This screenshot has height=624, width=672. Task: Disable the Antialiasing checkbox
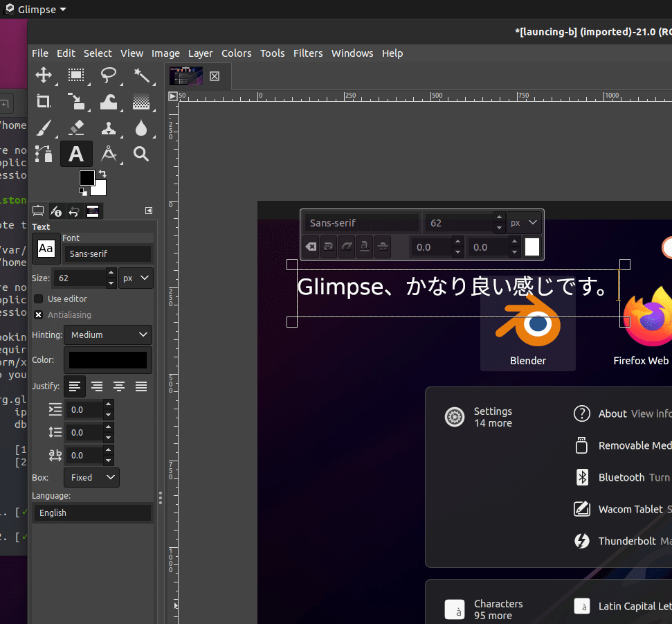click(x=39, y=314)
